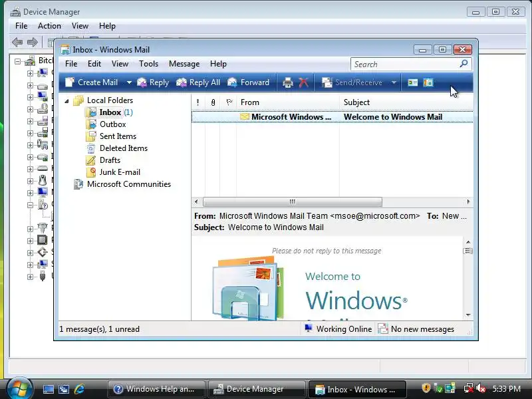
Task: Expand the USB controllers category in Device Manager
Action: [x=30, y=277]
